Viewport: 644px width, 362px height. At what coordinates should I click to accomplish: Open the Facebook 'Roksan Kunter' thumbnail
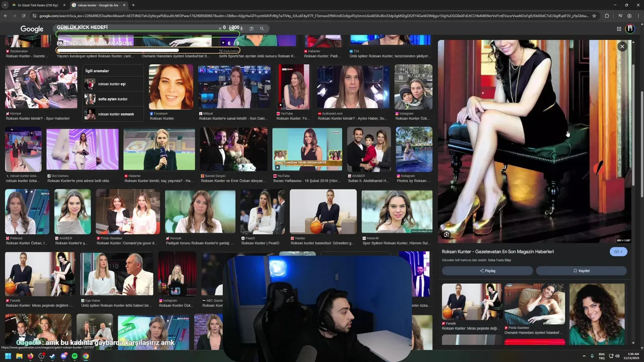(x=171, y=87)
